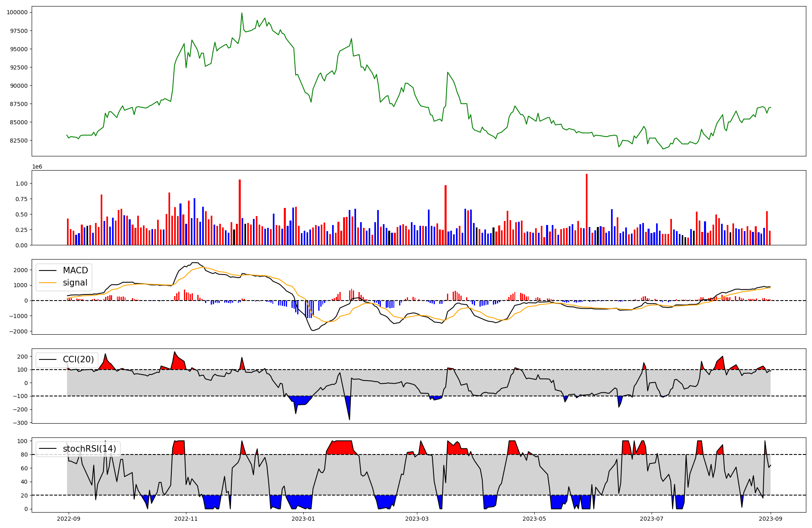812x528 pixels.
Task: Click the 2022-09 x-axis date label
Action: 69,519
